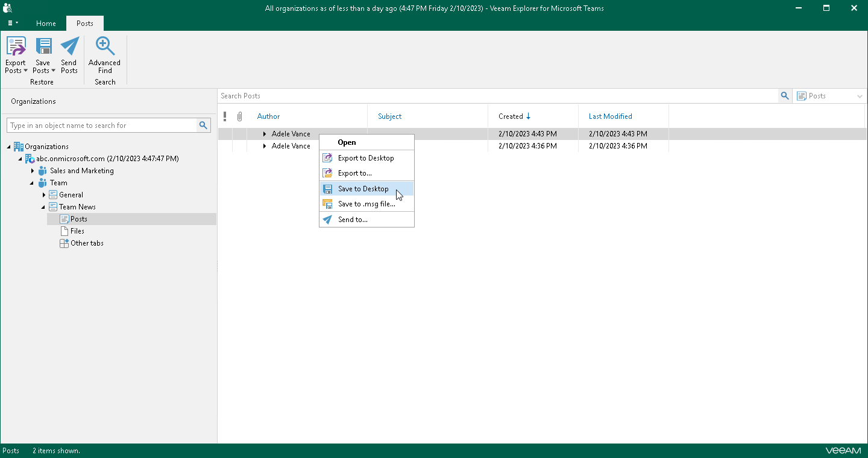Select Files under Team News
This screenshot has width=868, height=458.
click(x=77, y=231)
